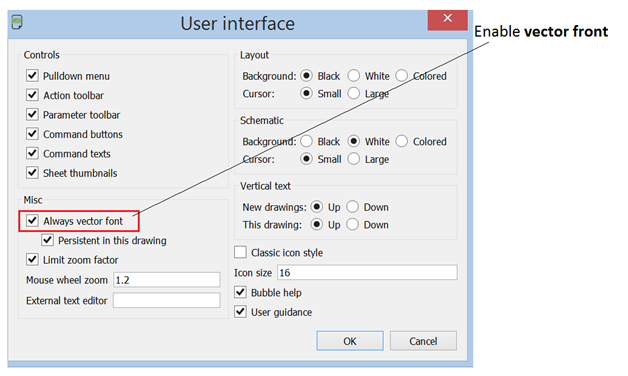Enable Classic icon style checkbox
The image size is (628, 376).
point(240,252)
